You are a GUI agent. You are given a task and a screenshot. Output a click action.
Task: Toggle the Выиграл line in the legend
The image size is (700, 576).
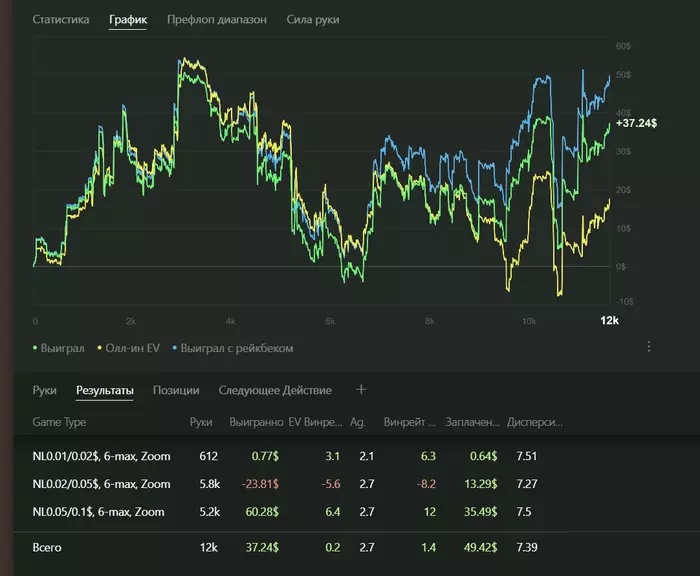59,348
